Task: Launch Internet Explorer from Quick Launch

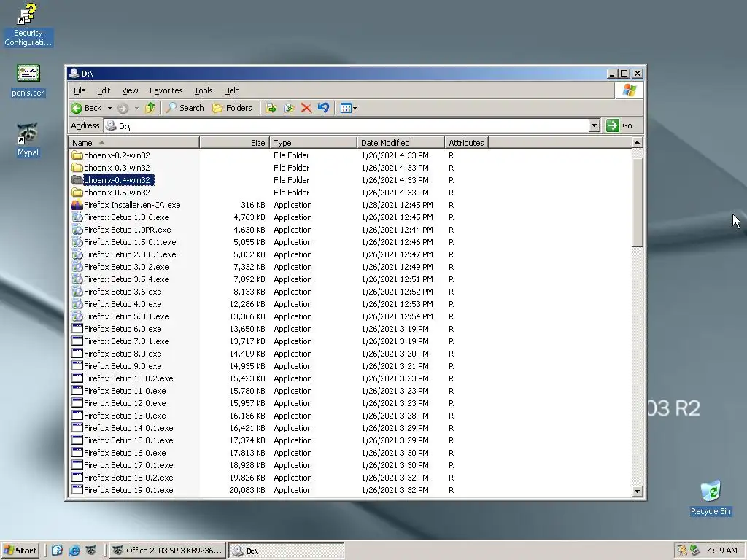Action: pyautogui.click(x=74, y=551)
